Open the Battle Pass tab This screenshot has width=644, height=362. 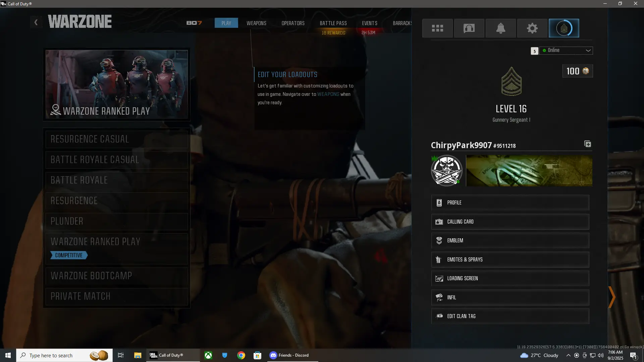tap(333, 23)
